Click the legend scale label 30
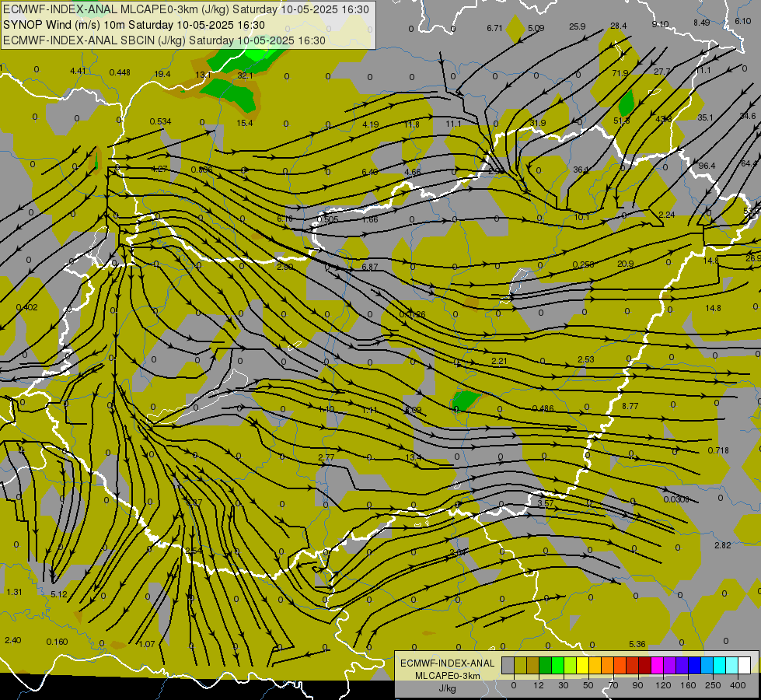Screen dimensions: 761x700 [x=563, y=685]
